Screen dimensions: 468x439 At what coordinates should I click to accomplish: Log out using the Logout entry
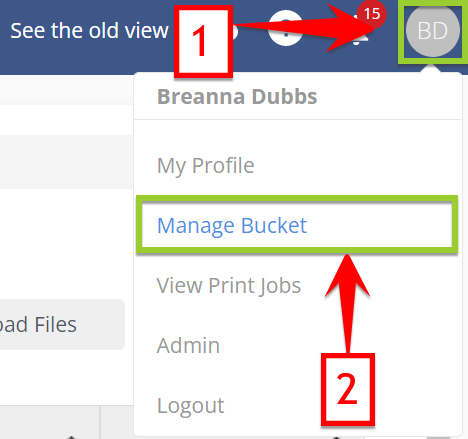point(191,405)
